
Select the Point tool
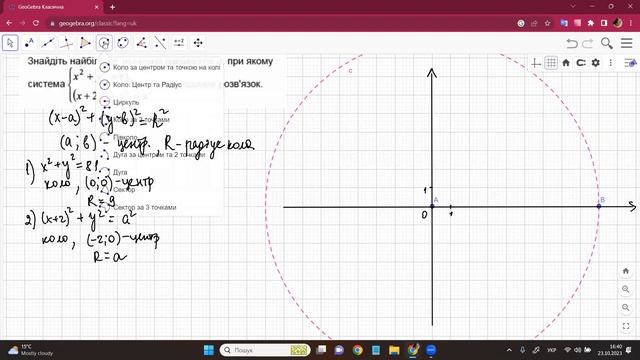[29, 43]
